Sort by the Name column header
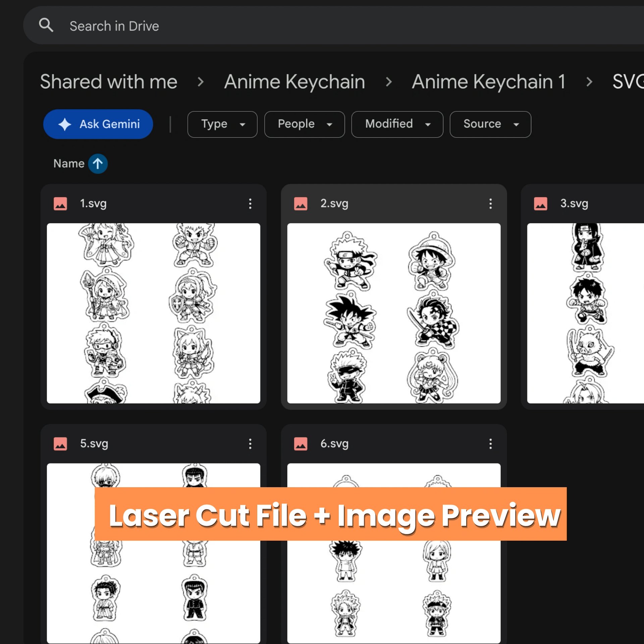Image resolution: width=644 pixels, height=644 pixels. pyautogui.click(x=69, y=163)
